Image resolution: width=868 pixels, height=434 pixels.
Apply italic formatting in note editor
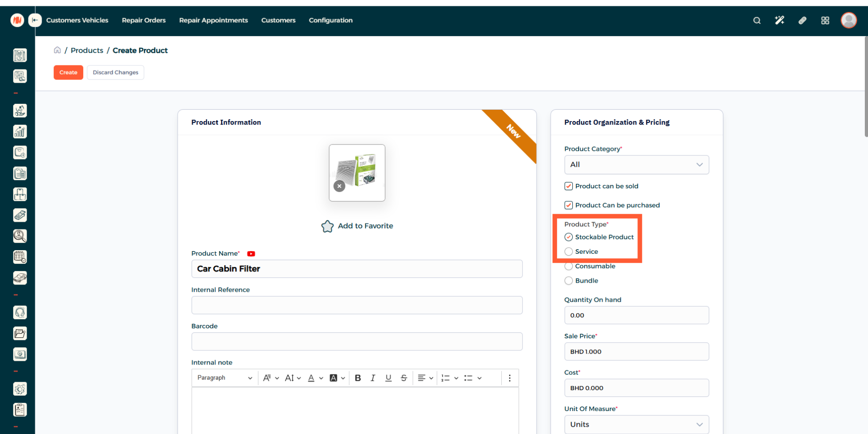tap(373, 378)
